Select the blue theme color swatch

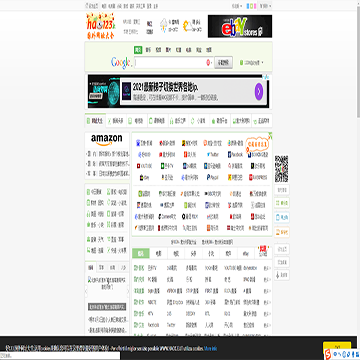248,6
